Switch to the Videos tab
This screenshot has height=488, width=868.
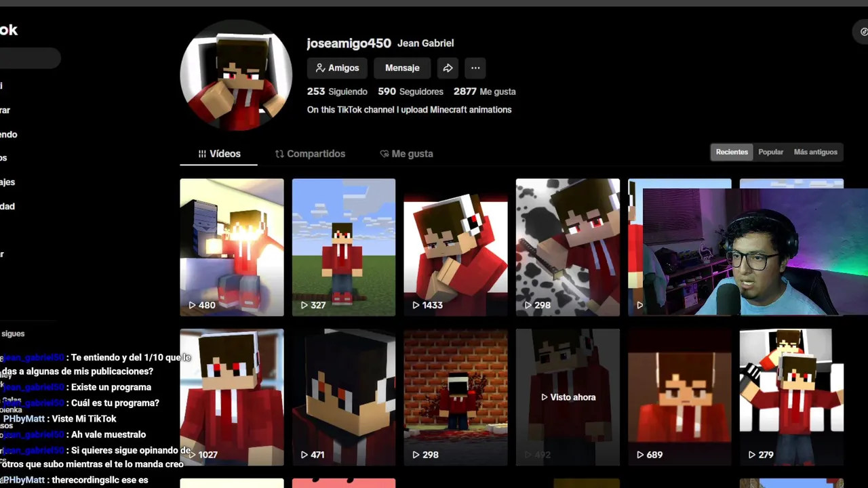coord(219,154)
